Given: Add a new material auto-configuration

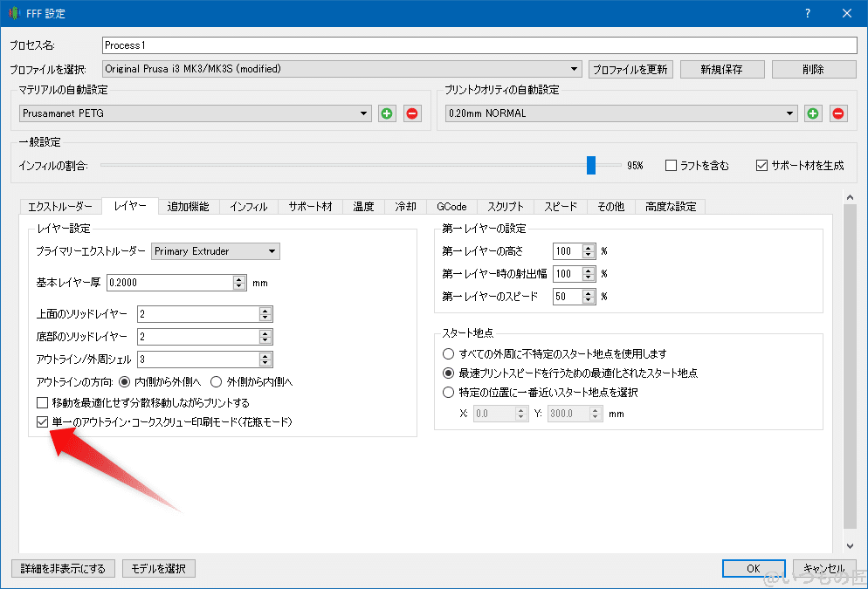Looking at the screenshot, I should (x=387, y=113).
